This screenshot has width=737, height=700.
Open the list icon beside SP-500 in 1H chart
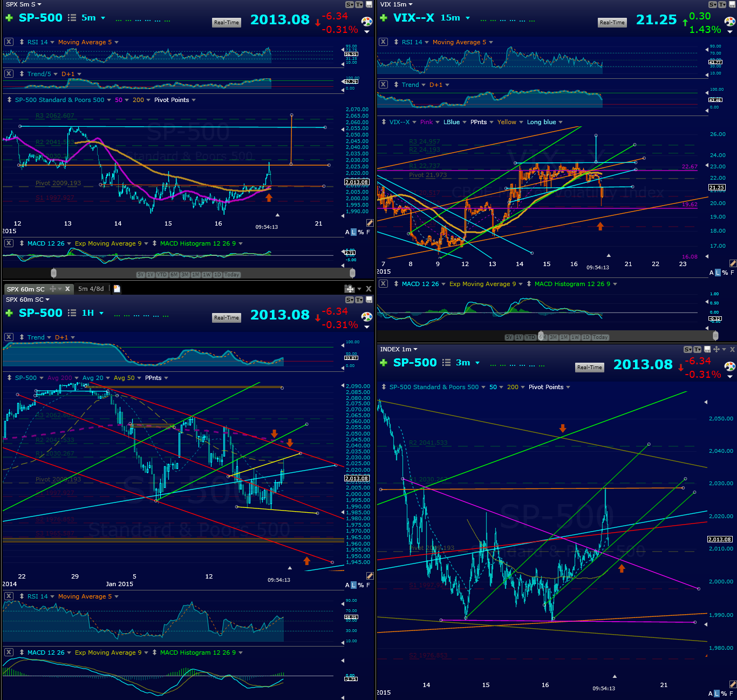coord(72,313)
